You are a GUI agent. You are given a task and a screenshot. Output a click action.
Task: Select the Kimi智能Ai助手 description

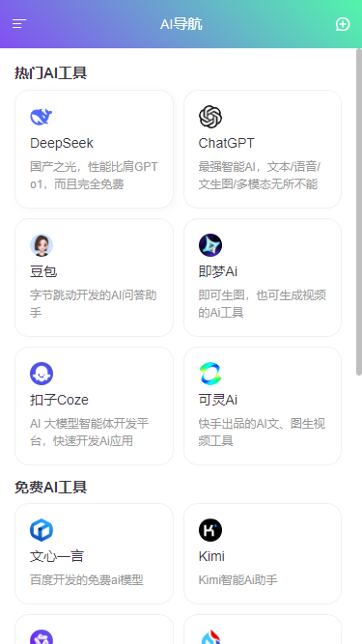coord(238,580)
